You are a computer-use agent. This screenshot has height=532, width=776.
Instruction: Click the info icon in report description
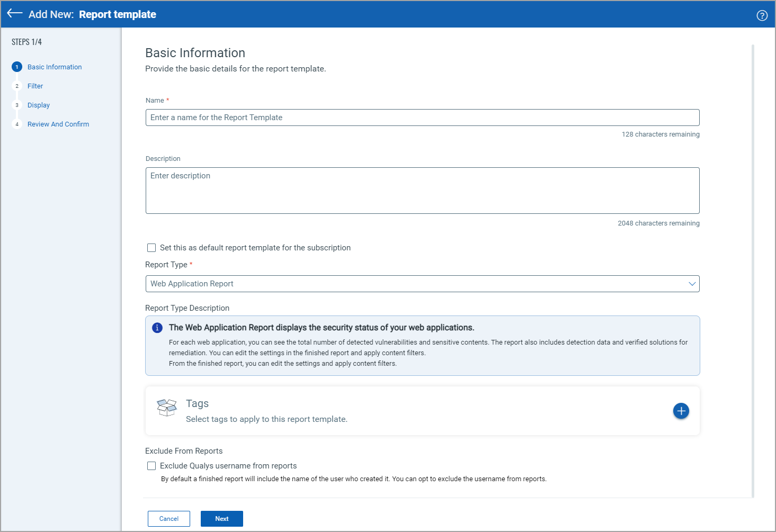pyautogui.click(x=157, y=328)
